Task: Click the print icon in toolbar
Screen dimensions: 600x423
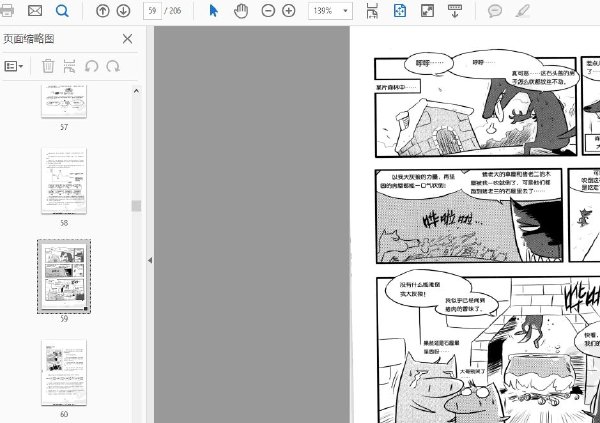Action: click(x=7, y=10)
